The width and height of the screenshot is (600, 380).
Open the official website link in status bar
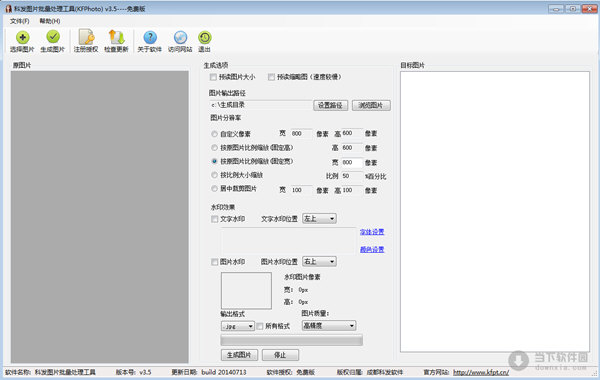tap(481, 372)
